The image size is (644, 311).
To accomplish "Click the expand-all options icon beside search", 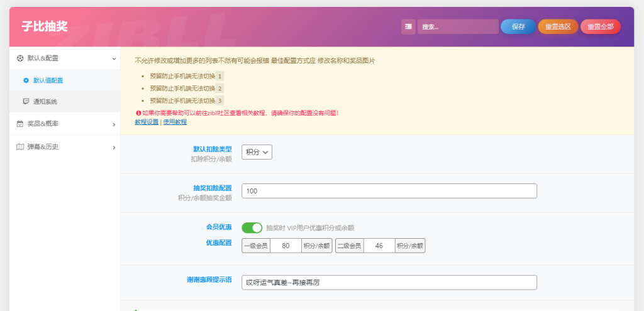I will 409,26.
